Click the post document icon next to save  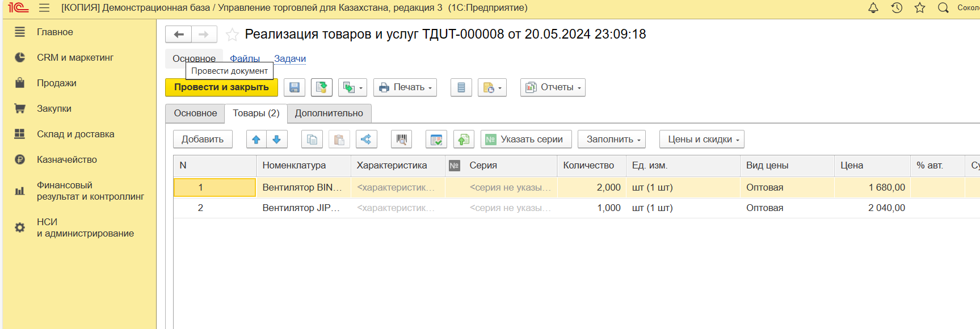[321, 87]
